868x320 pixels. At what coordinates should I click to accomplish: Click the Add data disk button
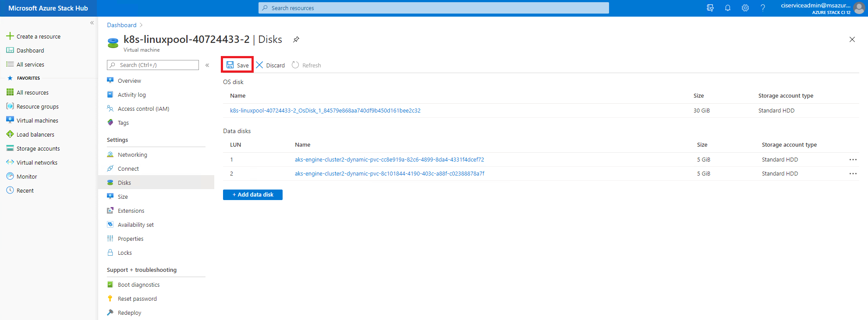253,194
